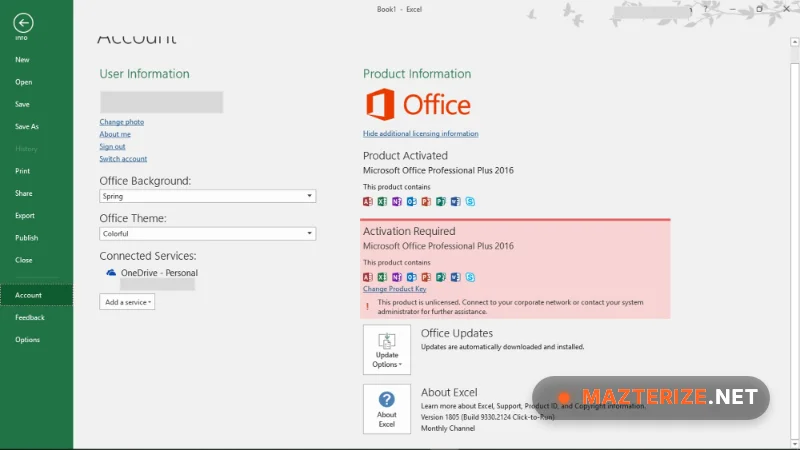Click Skype icon in Activation Required box

(x=470, y=277)
